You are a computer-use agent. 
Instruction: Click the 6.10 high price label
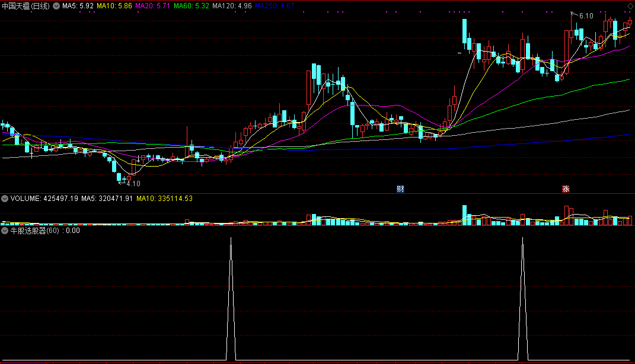click(586, 16)
